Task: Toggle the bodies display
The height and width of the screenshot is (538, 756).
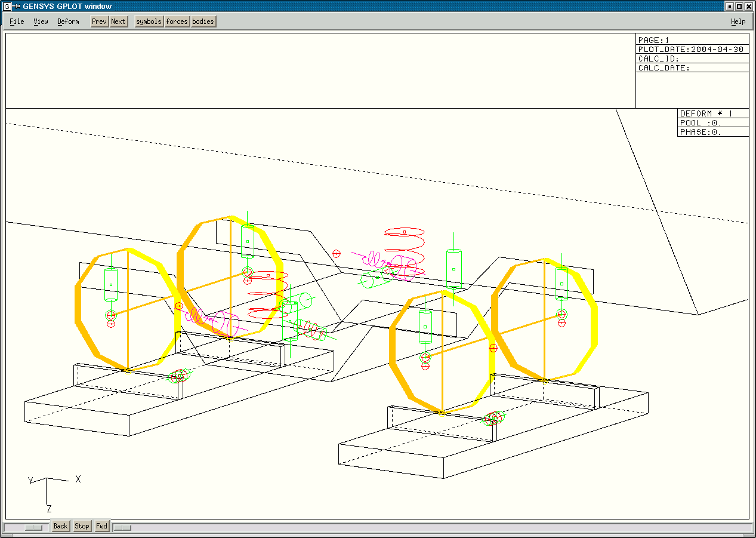Action: (x=202, y=21)
